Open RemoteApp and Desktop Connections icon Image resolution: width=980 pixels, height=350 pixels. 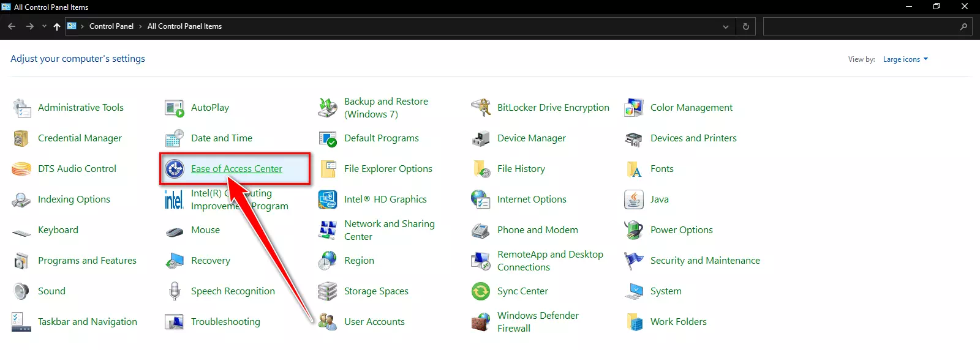[481, 261]
